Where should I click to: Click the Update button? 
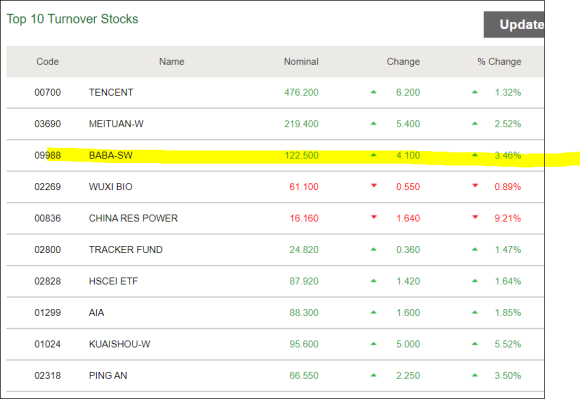point(514,24)
